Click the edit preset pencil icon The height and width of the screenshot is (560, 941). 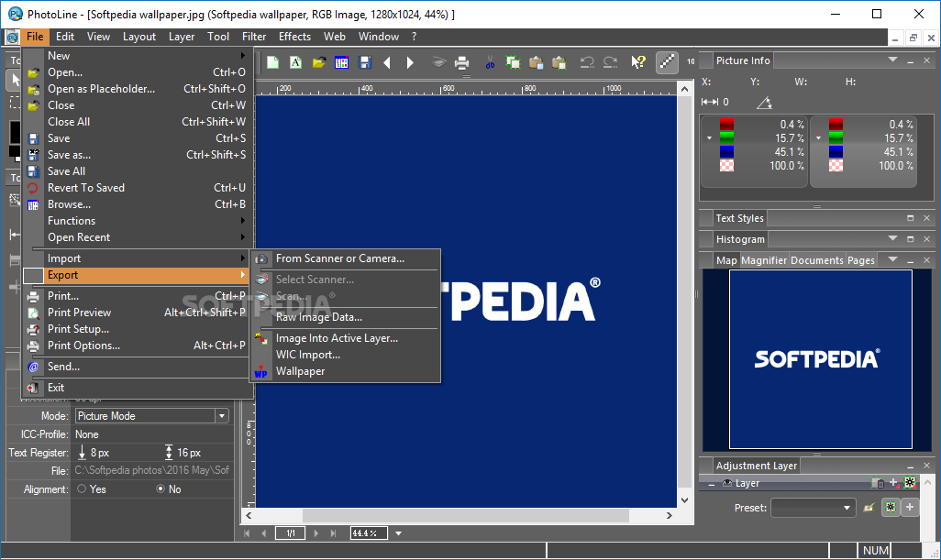coord(869,508)
